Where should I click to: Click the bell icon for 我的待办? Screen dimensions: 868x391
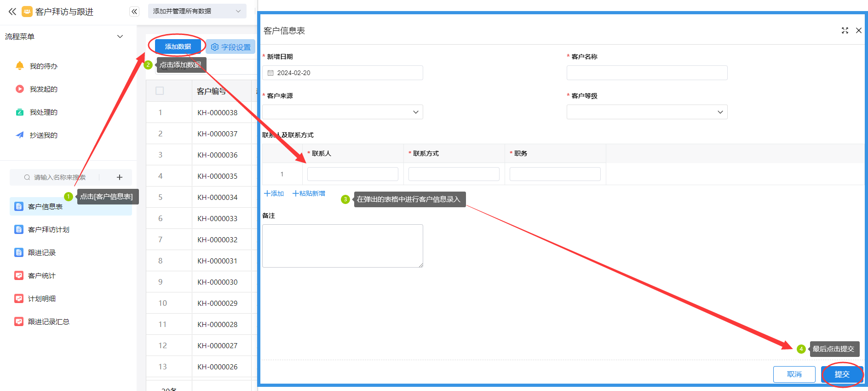tap(20, 66)
